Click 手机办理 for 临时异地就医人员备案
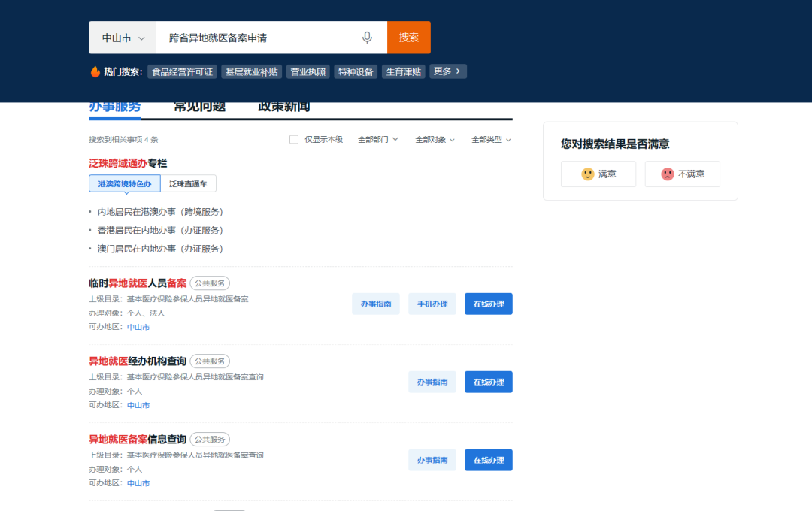812x511 pixels. pos(432,304)
